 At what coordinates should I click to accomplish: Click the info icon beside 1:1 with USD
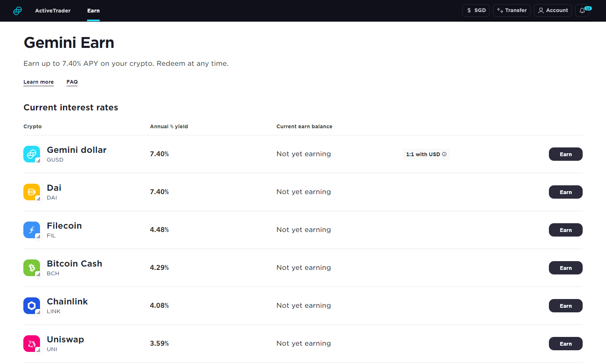pyautogui.click(x=444, y=154)
